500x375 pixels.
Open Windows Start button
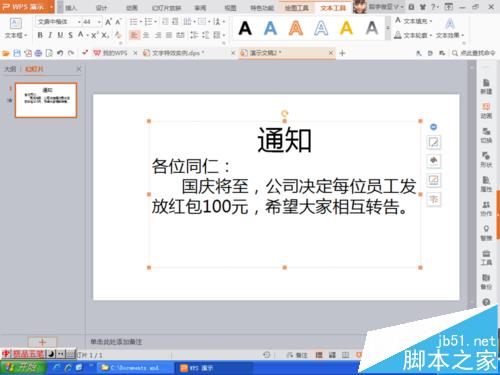(x=23, y=367)
